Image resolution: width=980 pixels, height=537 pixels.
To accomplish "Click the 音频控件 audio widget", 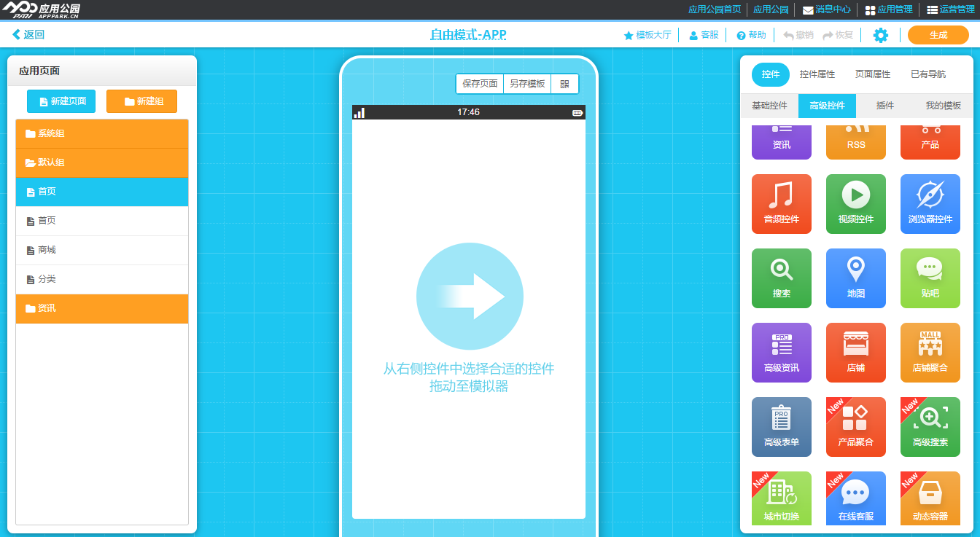I will (781, 204).
